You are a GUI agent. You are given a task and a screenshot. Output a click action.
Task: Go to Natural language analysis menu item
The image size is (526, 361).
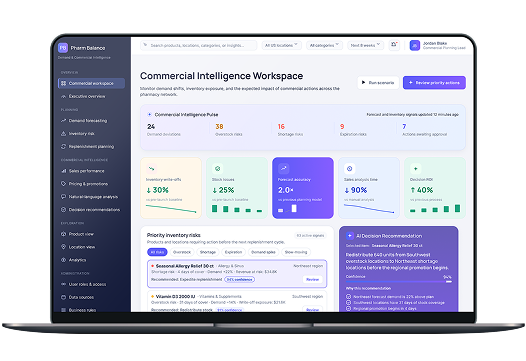91,197
